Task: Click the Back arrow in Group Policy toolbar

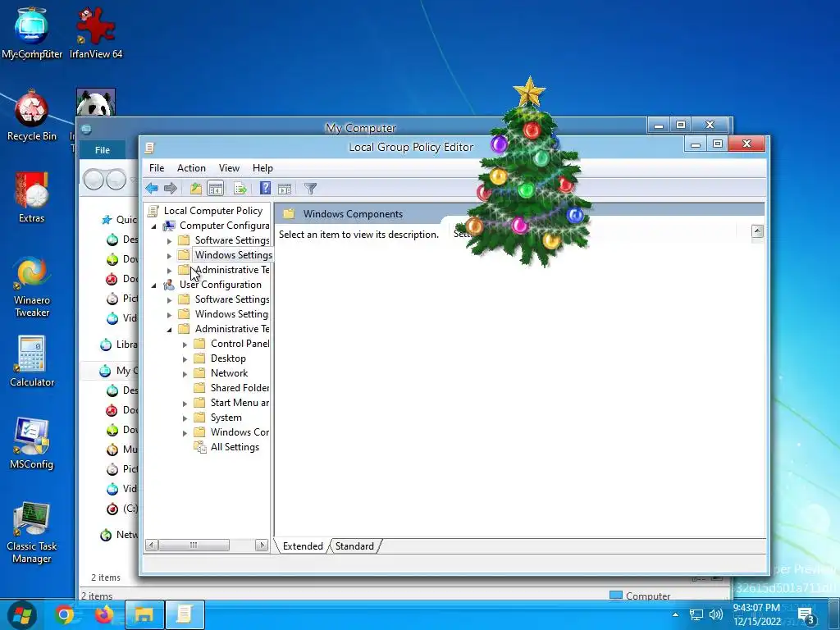Action: click(152, 188)
